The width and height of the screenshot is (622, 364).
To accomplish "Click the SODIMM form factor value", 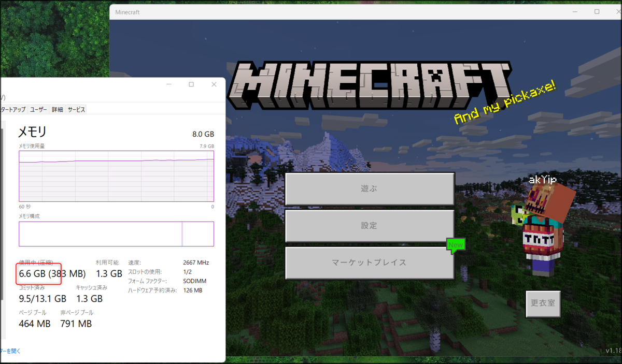I will [194, 281].
